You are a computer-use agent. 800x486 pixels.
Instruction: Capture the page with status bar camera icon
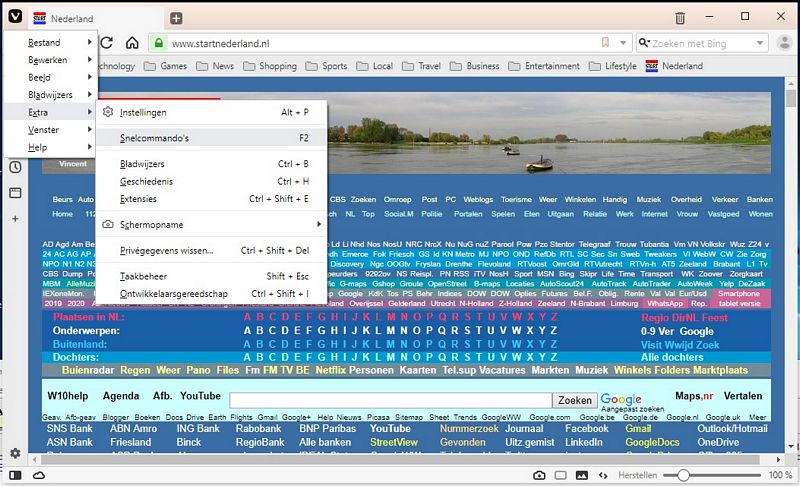(x=539, y=475)
